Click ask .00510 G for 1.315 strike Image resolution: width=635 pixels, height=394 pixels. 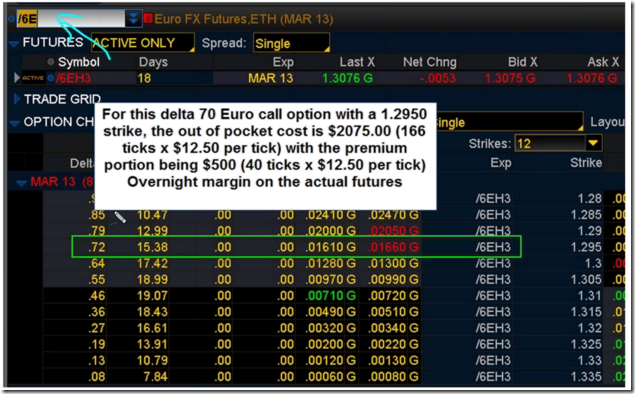click(x=393, y=312)
